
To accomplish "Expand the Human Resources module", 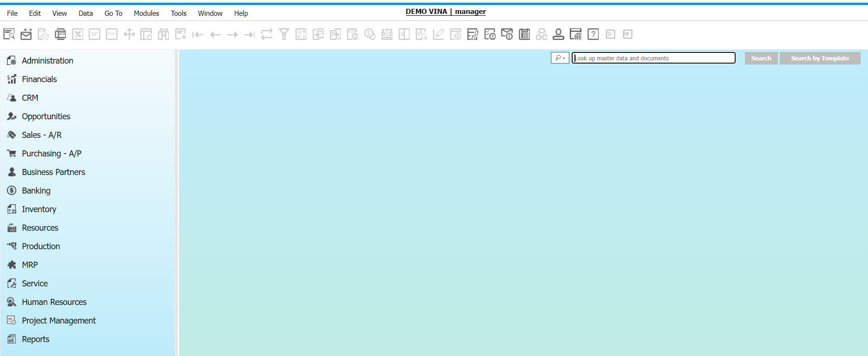I will point(54,302).
